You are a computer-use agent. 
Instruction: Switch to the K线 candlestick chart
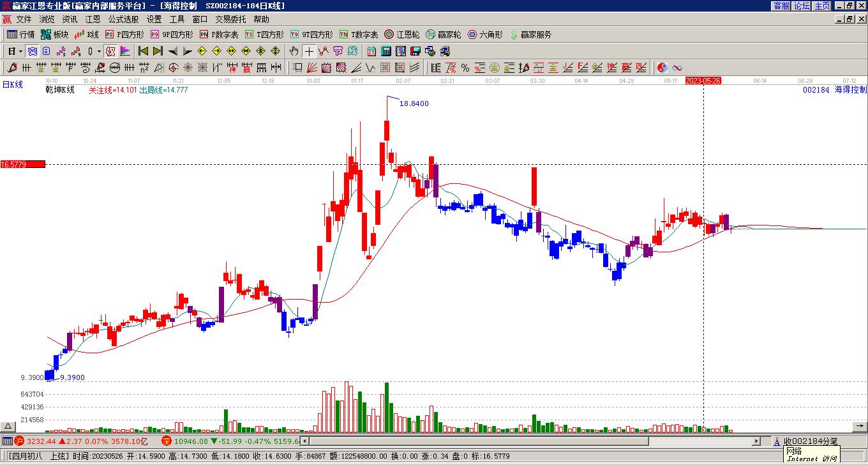point(86,34)
